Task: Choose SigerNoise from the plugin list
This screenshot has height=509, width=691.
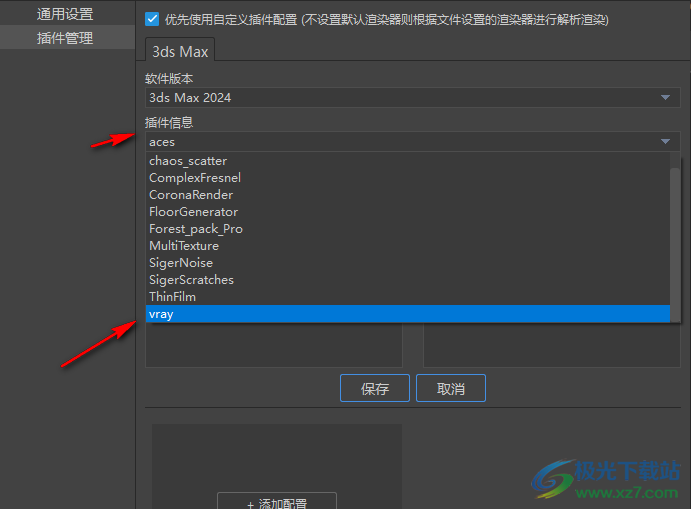Action: [408, 263]
